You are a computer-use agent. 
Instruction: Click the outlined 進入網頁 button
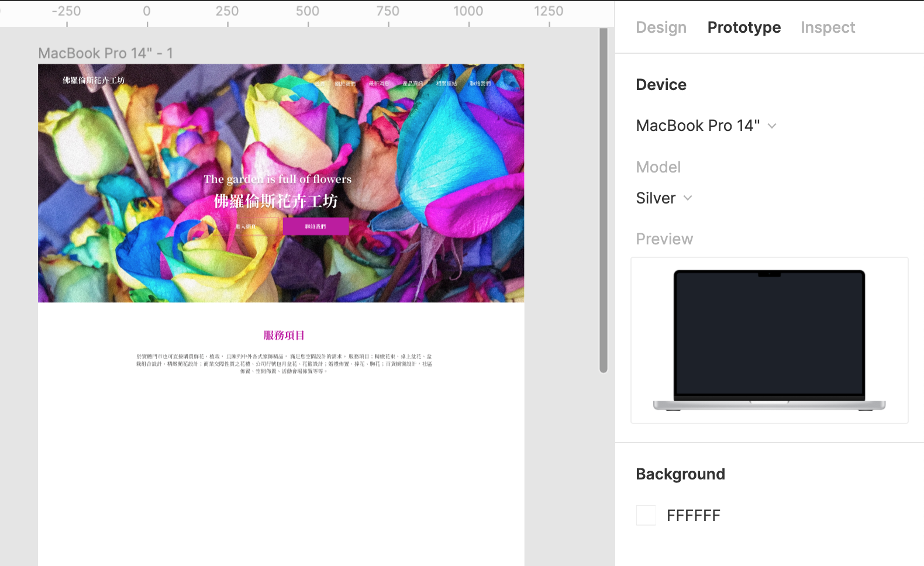coord(246,226)
